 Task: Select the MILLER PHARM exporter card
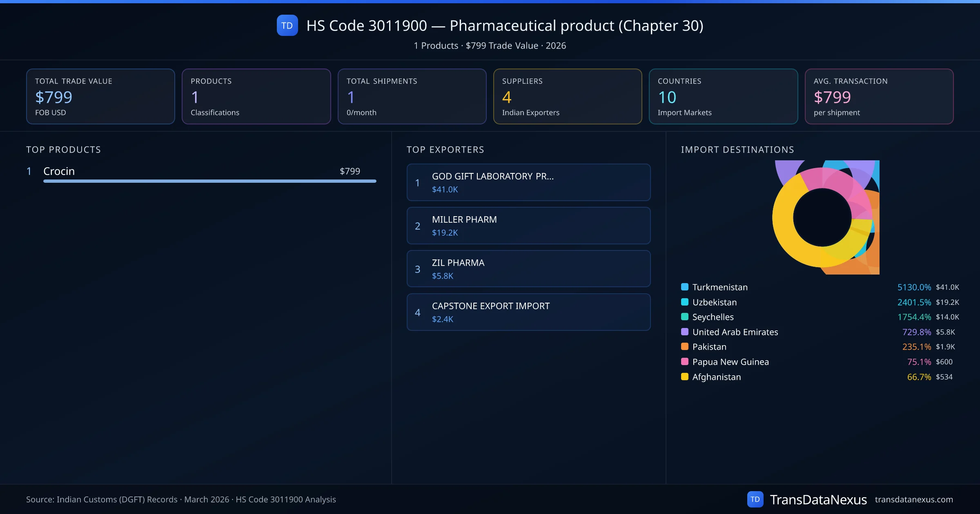pyautogui.click(x=528, y=226)
